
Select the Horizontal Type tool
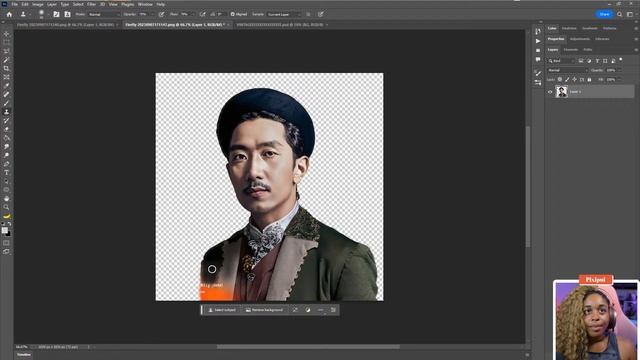(x=6, y=173)
